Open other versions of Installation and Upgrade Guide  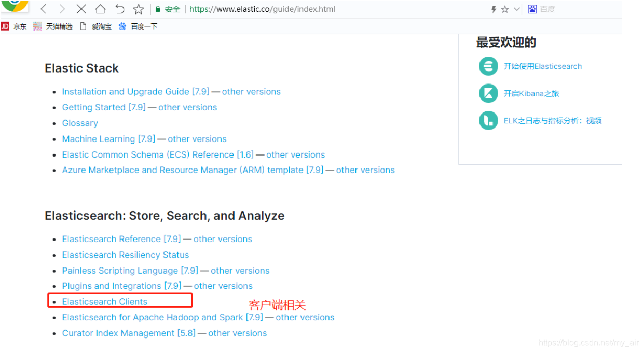[x=251, y=92]
